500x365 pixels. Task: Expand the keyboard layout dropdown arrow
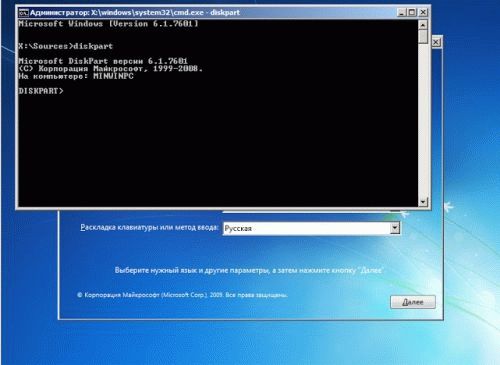pos(395,228)
